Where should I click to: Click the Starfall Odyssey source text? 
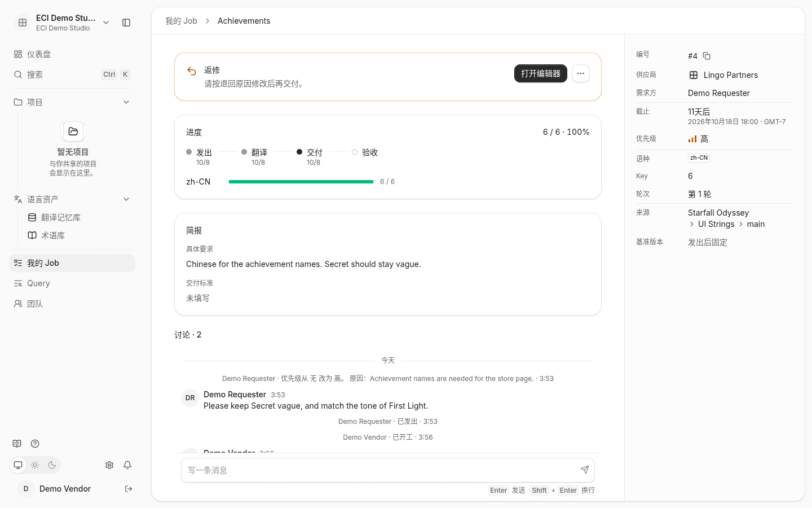coord(718,213)
